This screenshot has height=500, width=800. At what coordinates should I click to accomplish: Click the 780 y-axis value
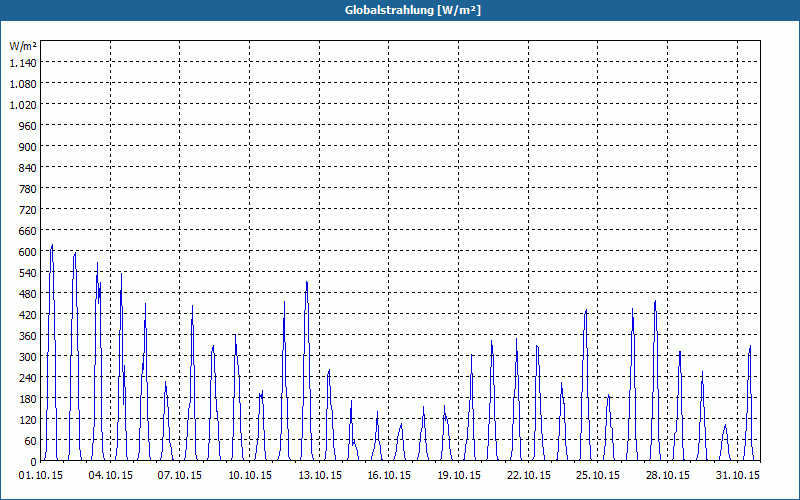(28, 189)
